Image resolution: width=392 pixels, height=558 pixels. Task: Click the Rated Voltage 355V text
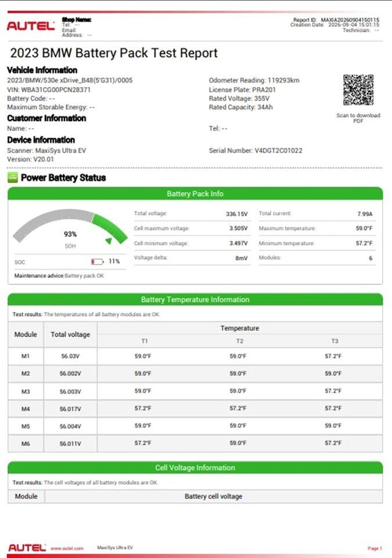coord(239,98)
